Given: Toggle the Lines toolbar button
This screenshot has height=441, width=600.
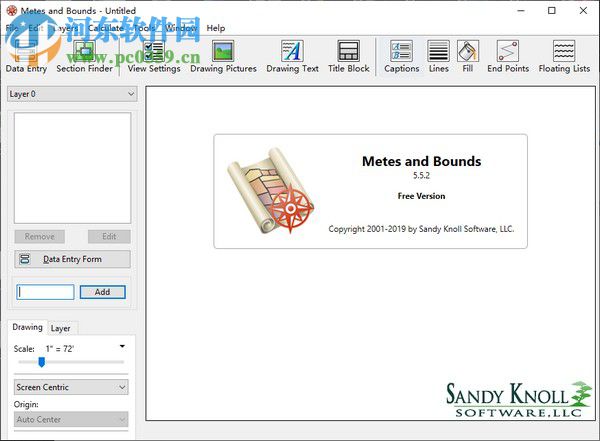Looking at the screenshot, I should (x=439, y=56).
